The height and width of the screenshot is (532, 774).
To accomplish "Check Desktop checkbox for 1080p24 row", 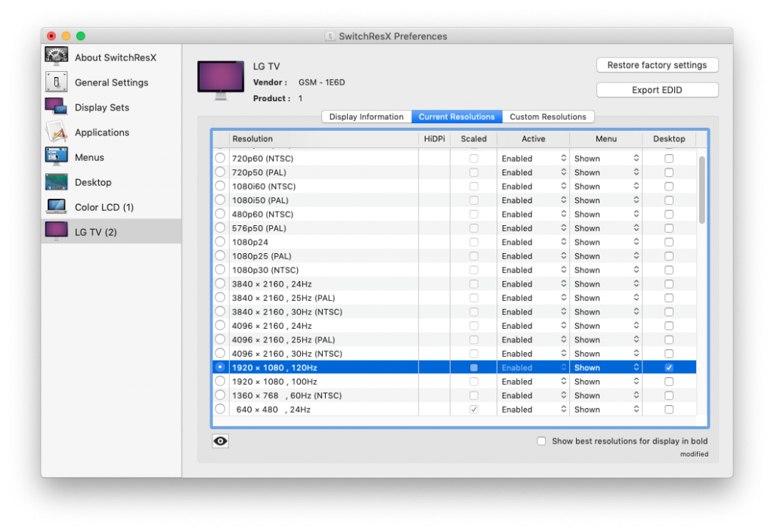I will 669,243.
